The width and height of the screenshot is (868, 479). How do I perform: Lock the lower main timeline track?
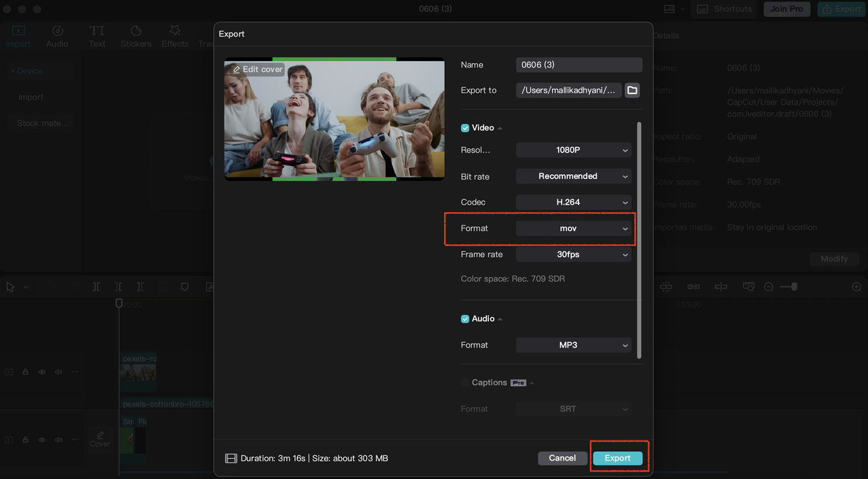(x=25, y=440)
